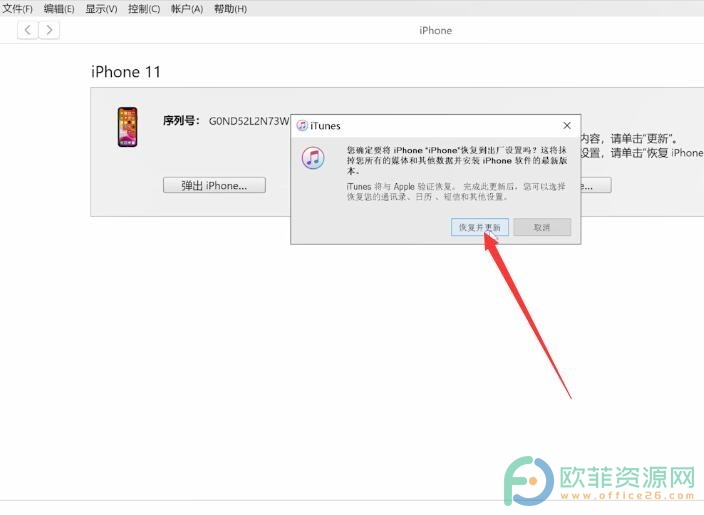Open the 文件(F) menu

(x=18, y=9)
